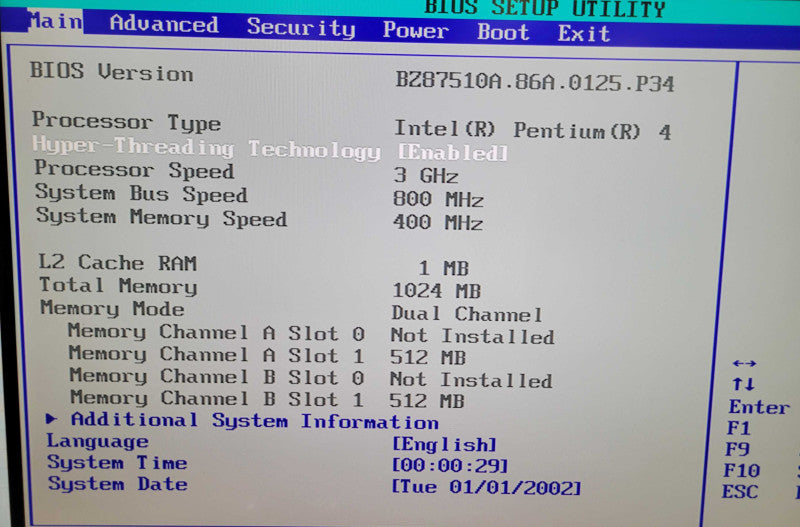
Task: Select the Language label
Action: [x=97, y=441]
